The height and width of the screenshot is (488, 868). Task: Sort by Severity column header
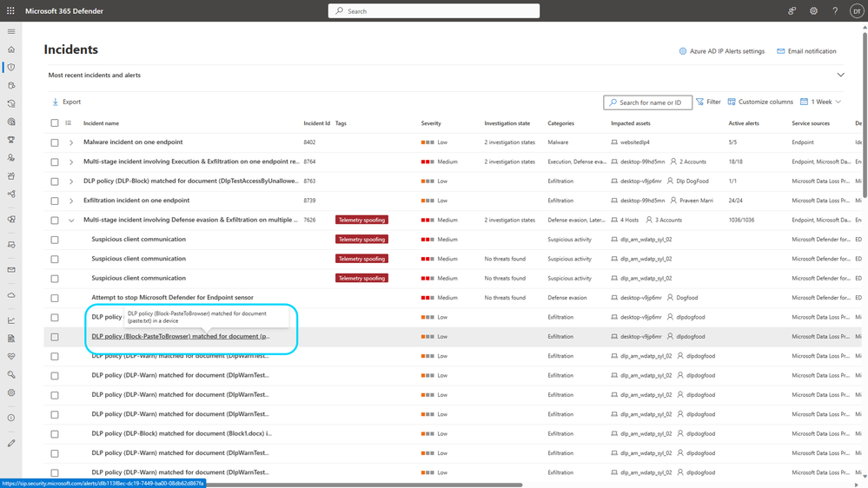click(x=431, y=122)
